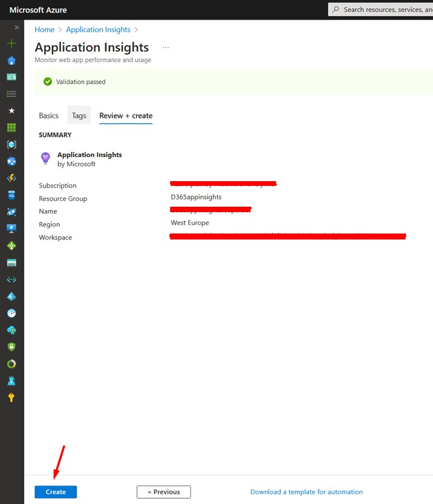Select the West Europe region value
Screen dimensions: 433x504
(x=190, y=223)
